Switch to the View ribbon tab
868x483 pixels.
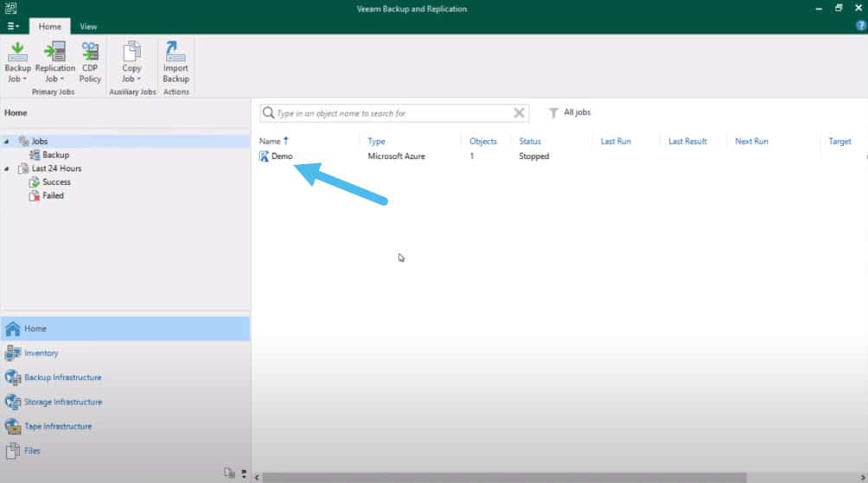pyautogui.click(x=88, y=26)
